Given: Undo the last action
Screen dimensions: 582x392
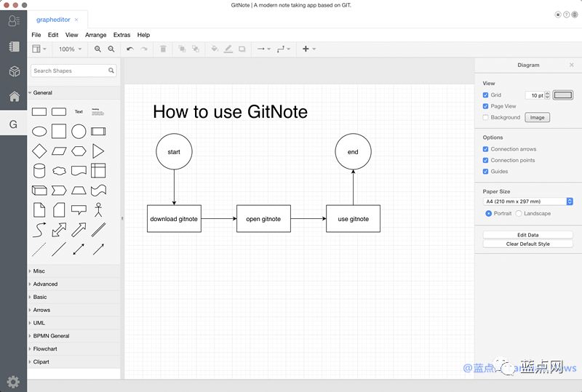Looking at the screenshot, I should [130, 49].
